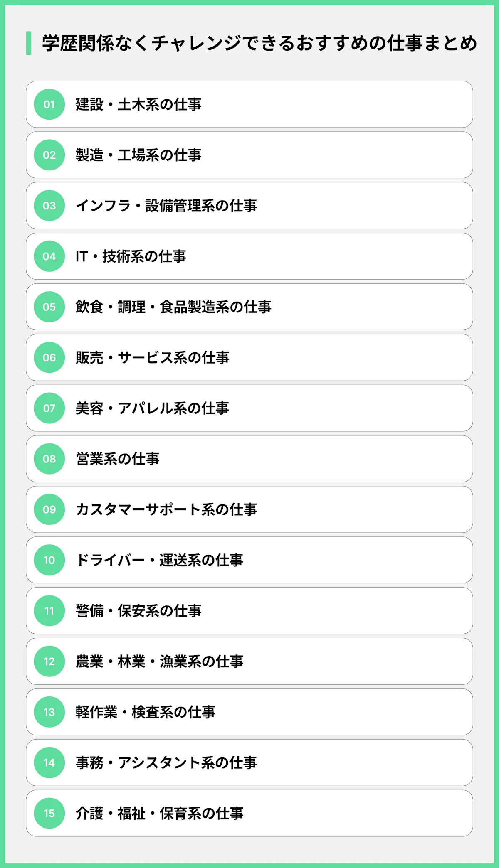
Task: Open 飲食・調理・食品製造系の仕事 item
Action: (173, 307)
